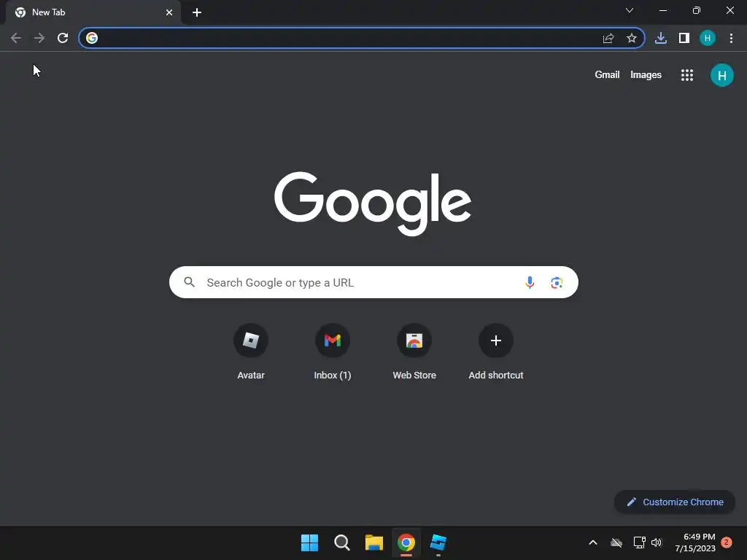
Task: Open the Web Store shortcut
Action: (x=414, y=351)
